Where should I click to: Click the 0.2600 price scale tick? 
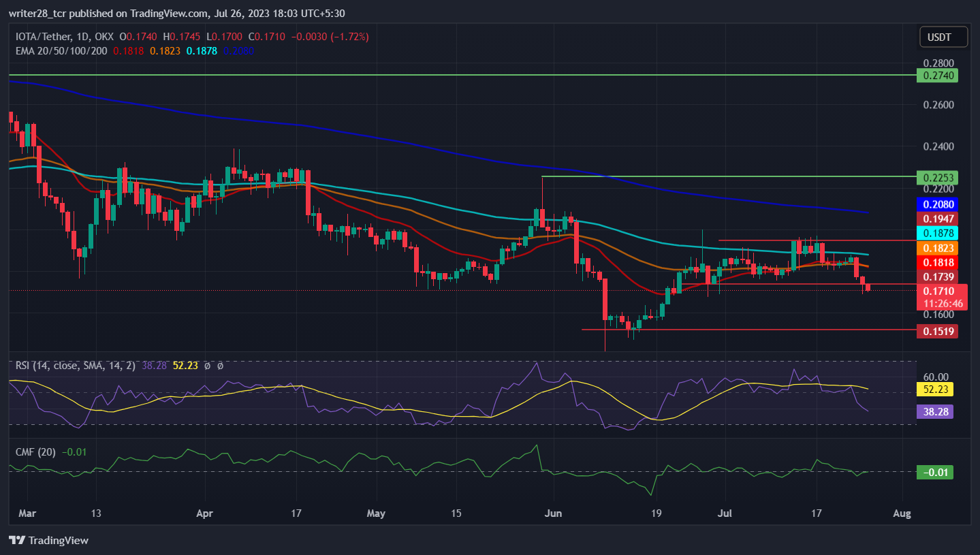[938, 105]
